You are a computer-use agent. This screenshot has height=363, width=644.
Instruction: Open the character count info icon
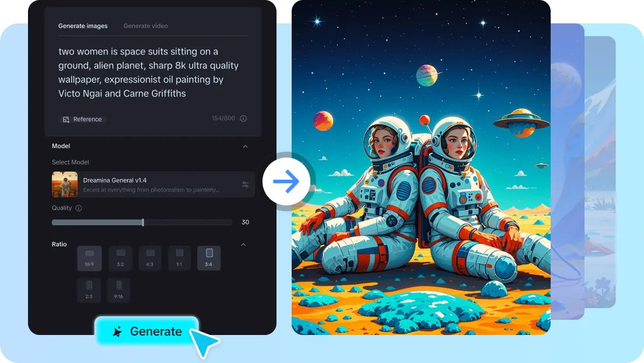pyautogui.click(x=243, y=118)
